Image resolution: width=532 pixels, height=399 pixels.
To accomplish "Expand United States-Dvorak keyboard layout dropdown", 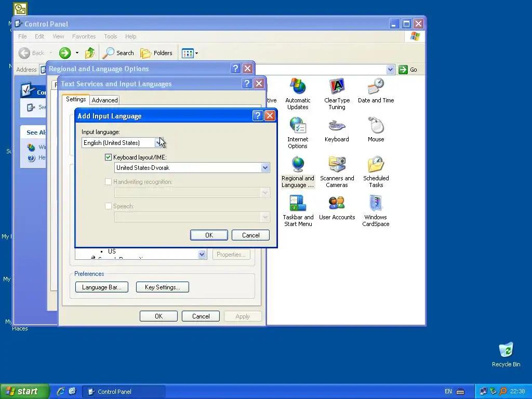I will click(x=265, y=168).
